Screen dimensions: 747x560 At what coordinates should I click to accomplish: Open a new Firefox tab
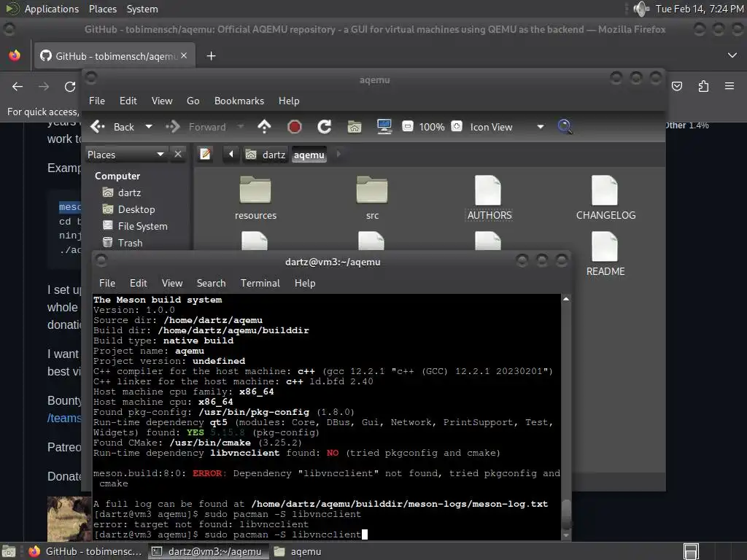[x=211, y=56]
